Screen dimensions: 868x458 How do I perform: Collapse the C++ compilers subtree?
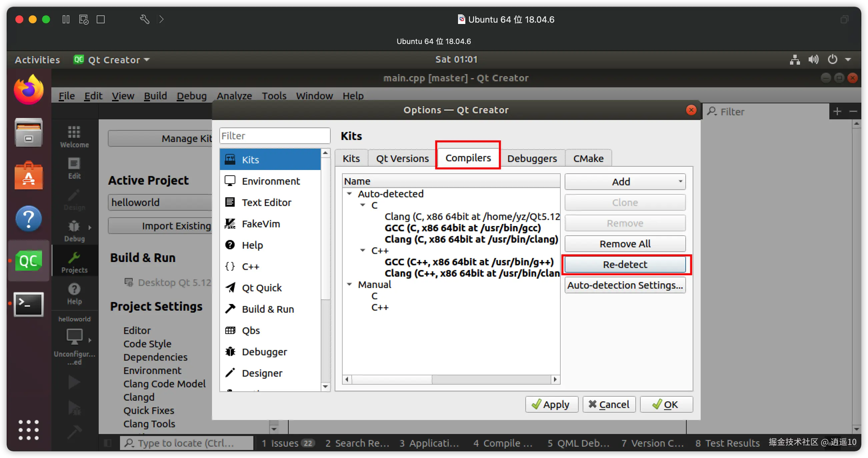(x=363, y=250)
